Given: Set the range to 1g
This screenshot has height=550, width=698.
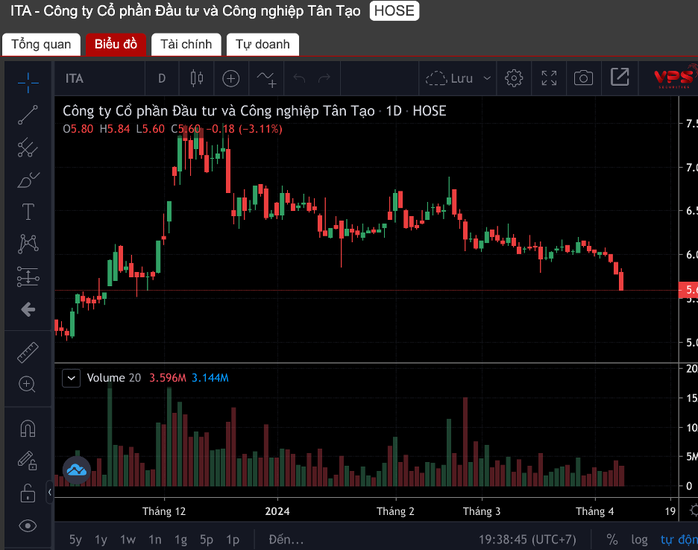Looking at the screenshot, I should click(x=180, y=540).
